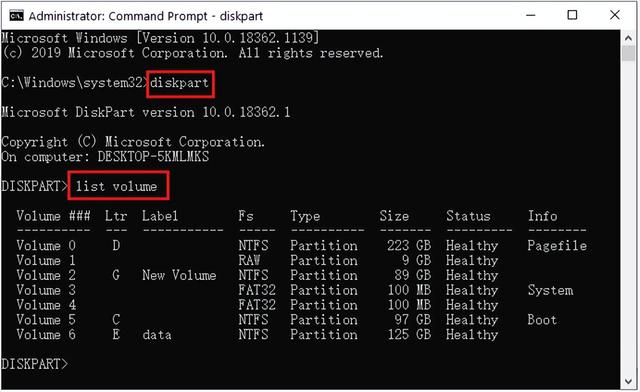Viewport: 640px width, 392px height.
Task: Click the scrollbar down arrow
Action: 628,381
